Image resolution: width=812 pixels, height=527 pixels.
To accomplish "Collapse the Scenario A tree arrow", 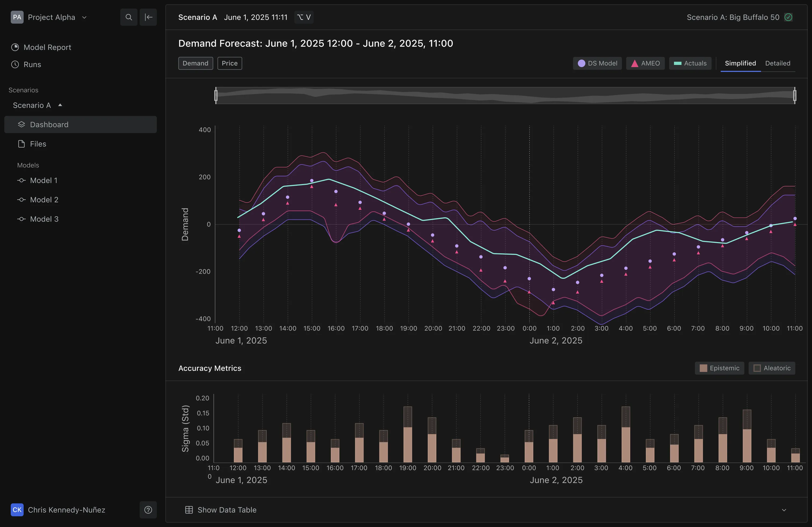I will (x=60, y=105).
